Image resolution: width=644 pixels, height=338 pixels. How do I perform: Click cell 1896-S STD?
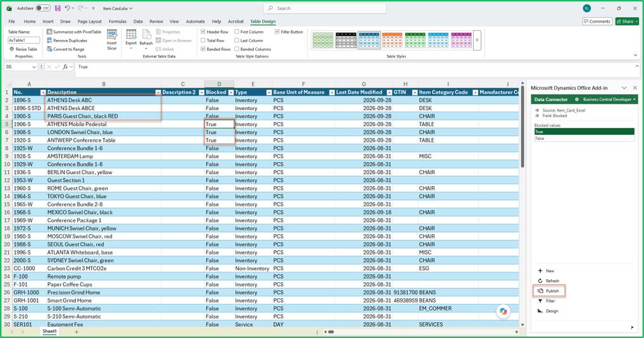coord(28,108)
